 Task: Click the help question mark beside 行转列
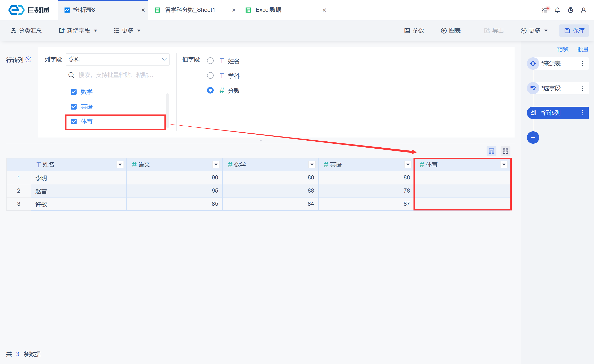point(28,59)
